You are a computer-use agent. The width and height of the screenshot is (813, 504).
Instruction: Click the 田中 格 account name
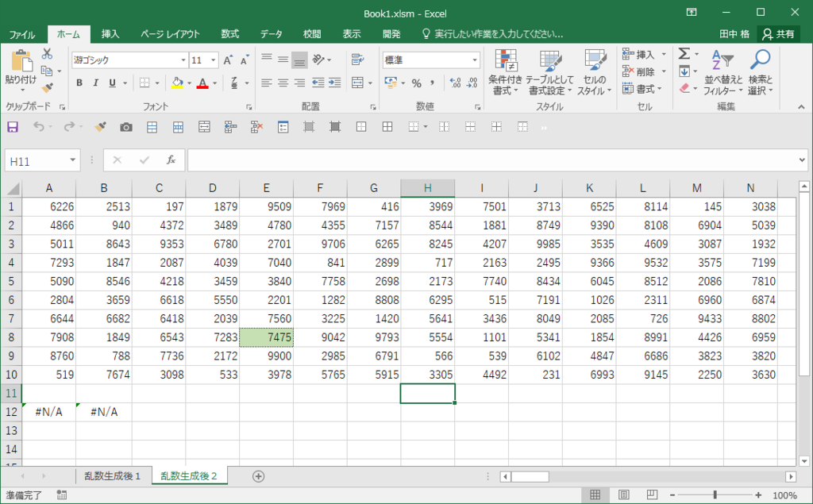[734, 34]
